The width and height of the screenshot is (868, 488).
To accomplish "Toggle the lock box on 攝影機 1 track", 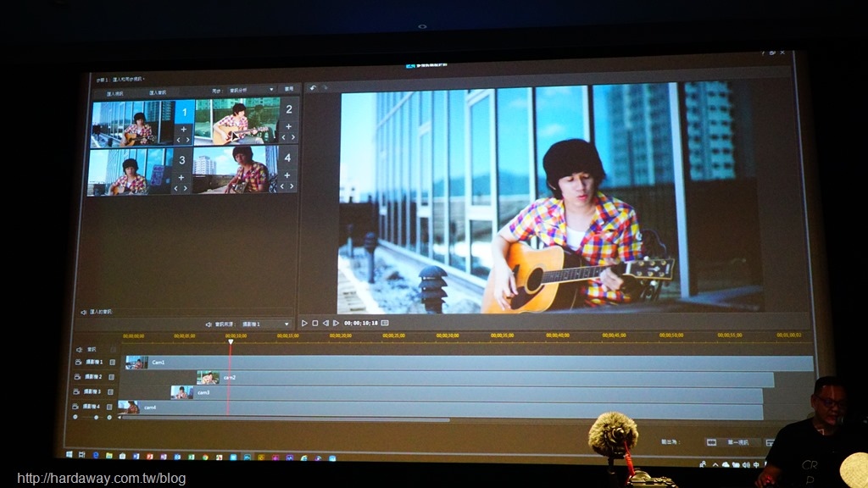I will tap(113, 363).
